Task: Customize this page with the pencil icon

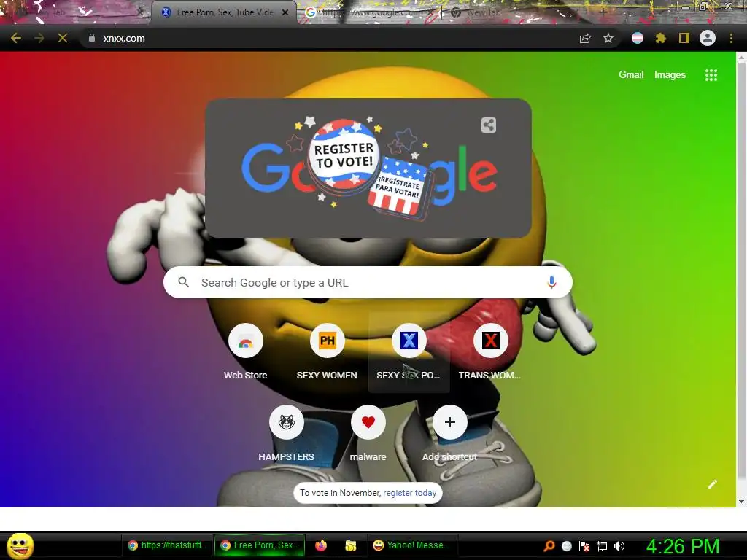Action: [712, 484]
